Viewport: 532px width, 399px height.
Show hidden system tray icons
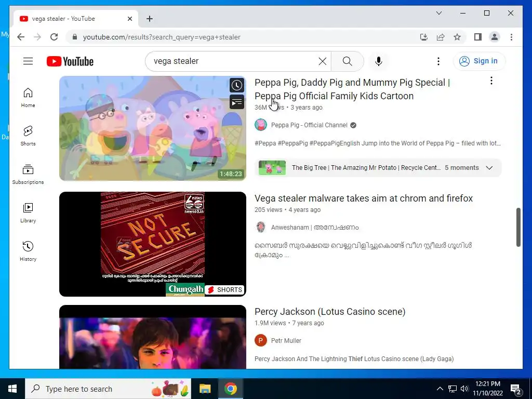coord(440,389)
